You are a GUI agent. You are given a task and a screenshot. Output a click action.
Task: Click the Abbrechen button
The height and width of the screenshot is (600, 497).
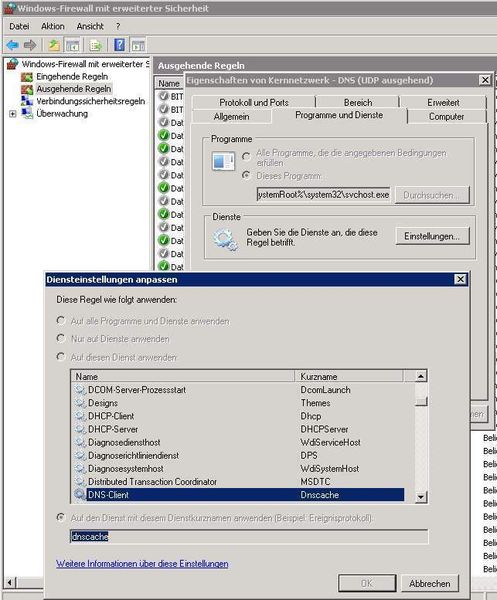pyautogui.click(x=430, y=583)
